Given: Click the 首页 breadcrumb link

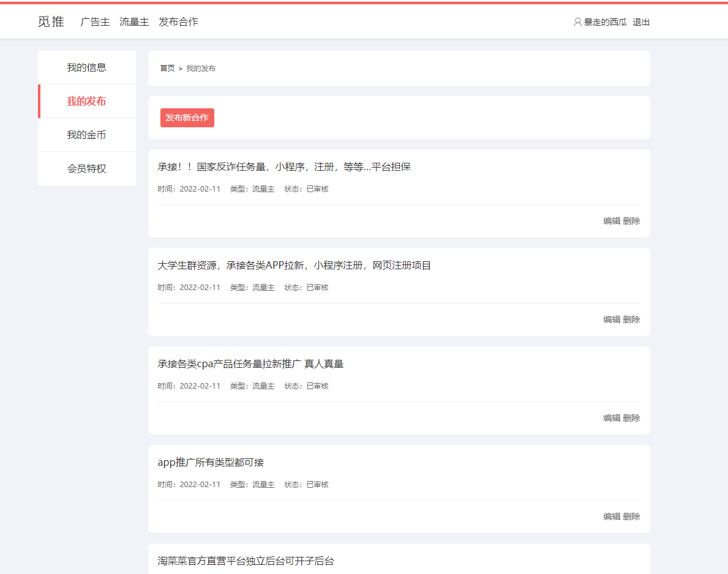Looking at the screenshot, I should click(167, 69).
